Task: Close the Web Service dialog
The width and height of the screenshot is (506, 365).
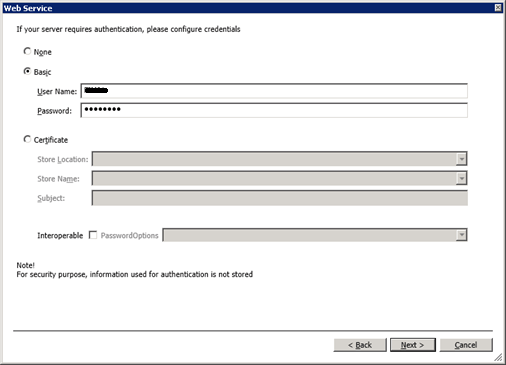Action: pyautogui.click(x=498, y=8)
